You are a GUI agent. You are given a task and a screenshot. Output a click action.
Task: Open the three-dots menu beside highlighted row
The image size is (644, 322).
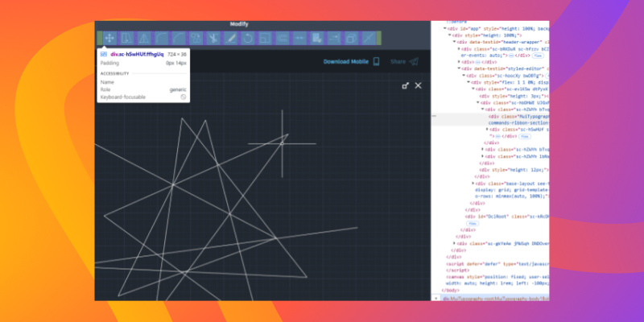(x=434, y=116)
